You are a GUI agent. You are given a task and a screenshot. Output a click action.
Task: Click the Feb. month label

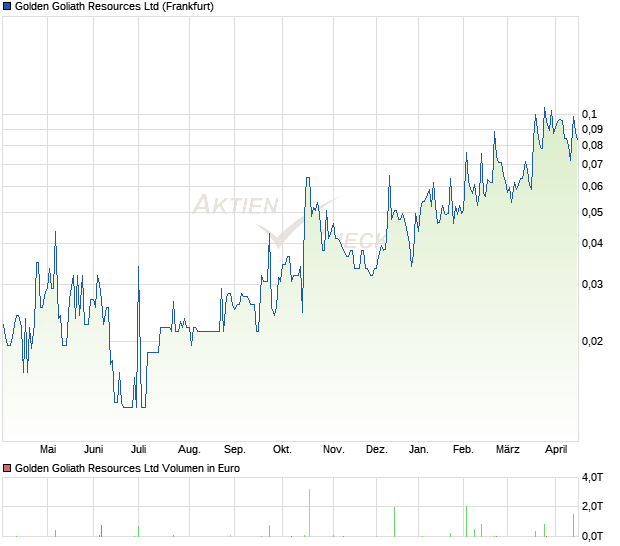coord(463,450)
